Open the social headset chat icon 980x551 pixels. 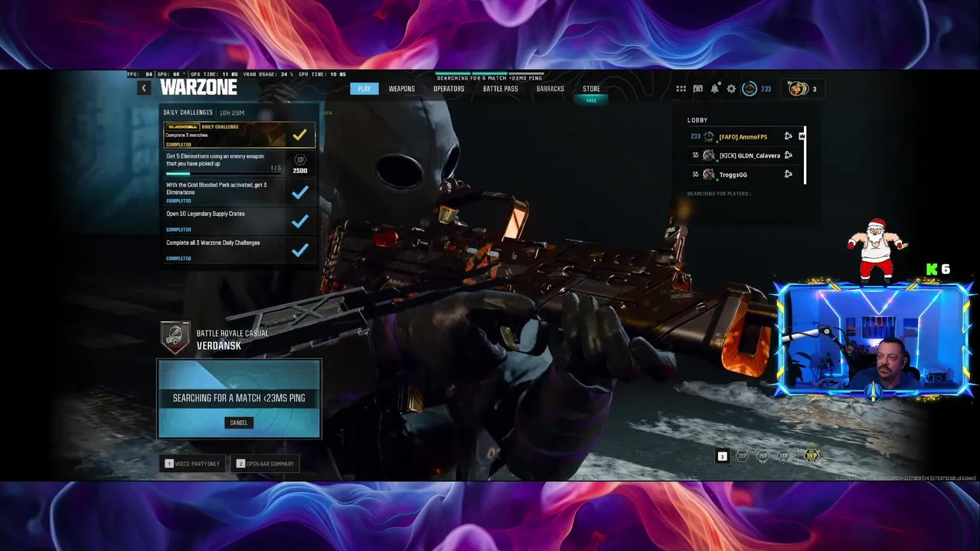(697, 89)
